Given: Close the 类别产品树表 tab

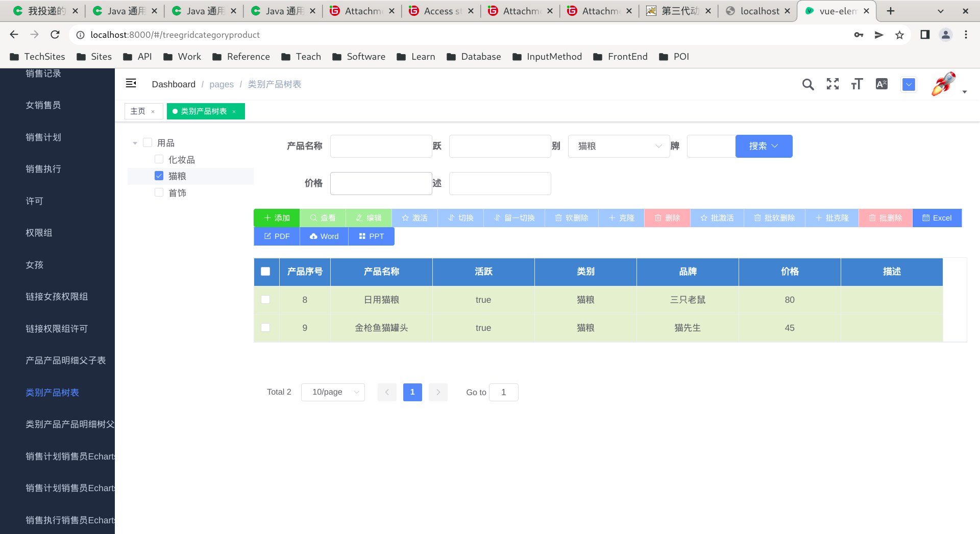Looking at the screenshot, I should tap(234, 111).
